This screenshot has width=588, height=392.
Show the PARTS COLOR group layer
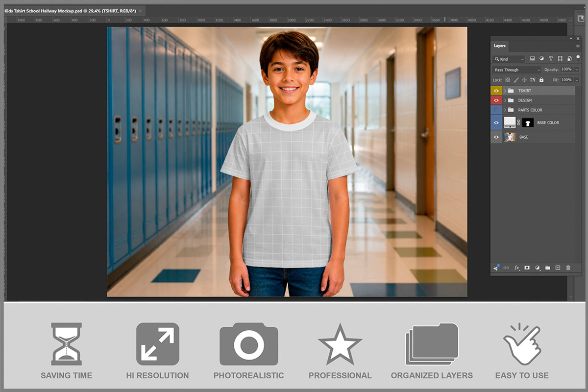click(x=496, y=110)
